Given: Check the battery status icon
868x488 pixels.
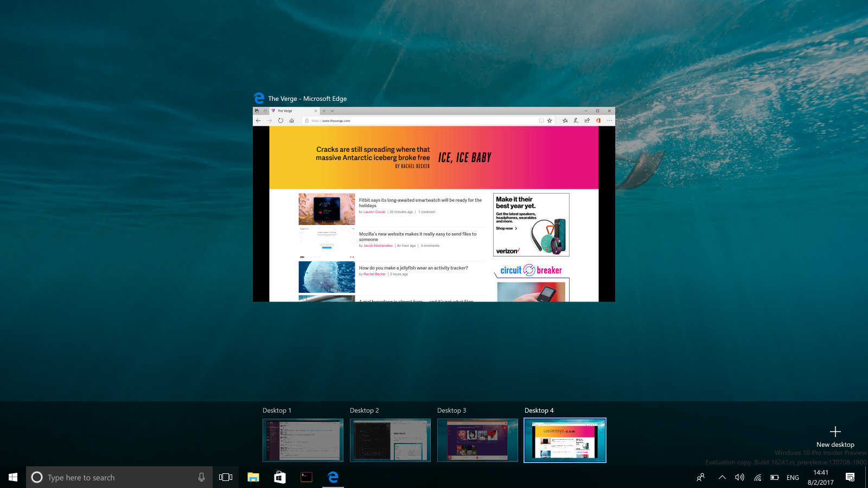Looking at the screenshot, I should coord(775,477).
